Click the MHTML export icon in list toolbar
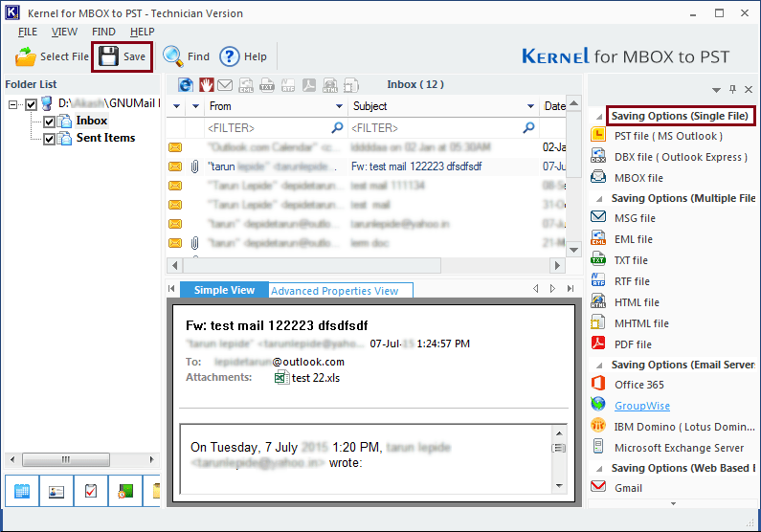This screenshot has height=532, width=761. click(x=351, y=85)
